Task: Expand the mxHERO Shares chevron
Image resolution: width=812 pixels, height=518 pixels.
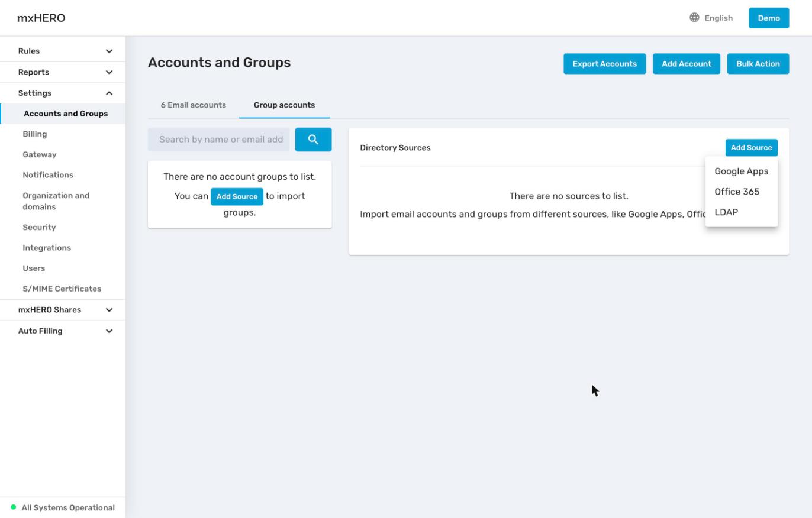Action: pyautogui.click(x=109, y=310)
